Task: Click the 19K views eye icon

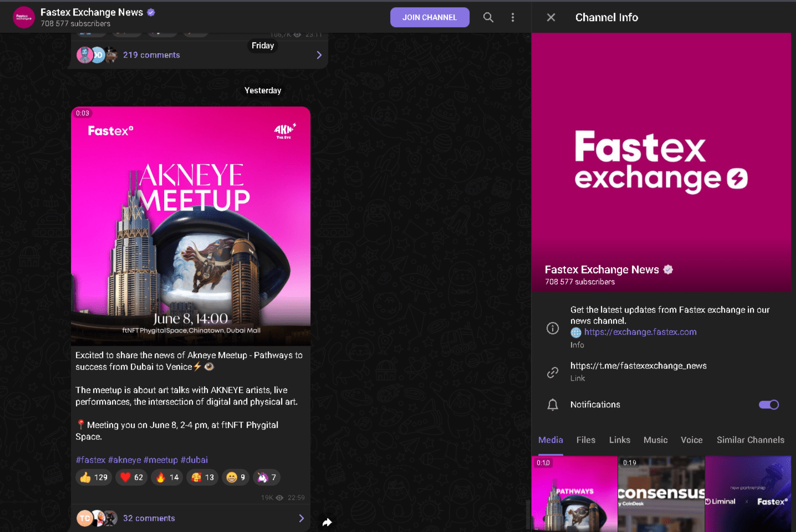Action: [x=279, y=498]
